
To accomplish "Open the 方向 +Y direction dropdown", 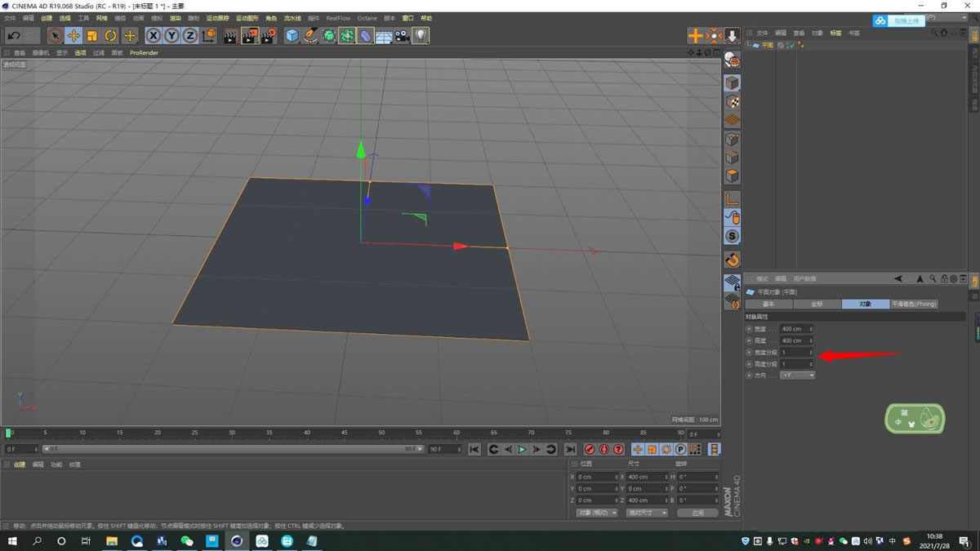I will coord(798,374).
